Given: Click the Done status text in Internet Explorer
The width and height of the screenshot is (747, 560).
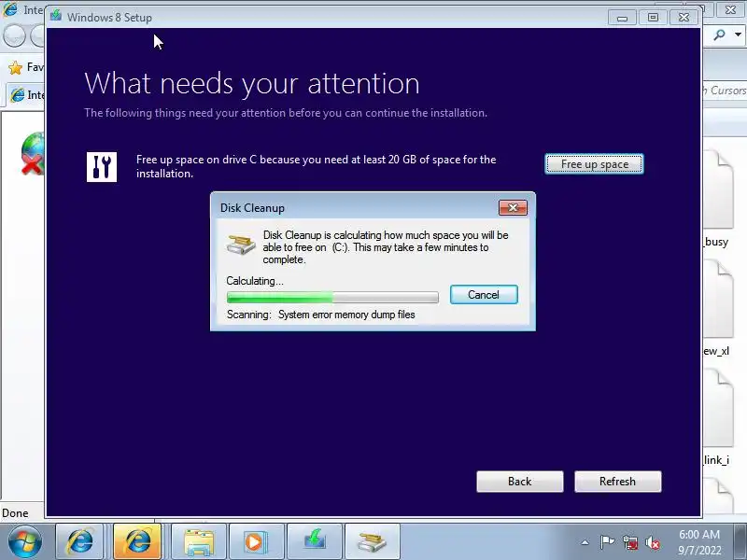Looking at the screenshot, I should [15, 513].
